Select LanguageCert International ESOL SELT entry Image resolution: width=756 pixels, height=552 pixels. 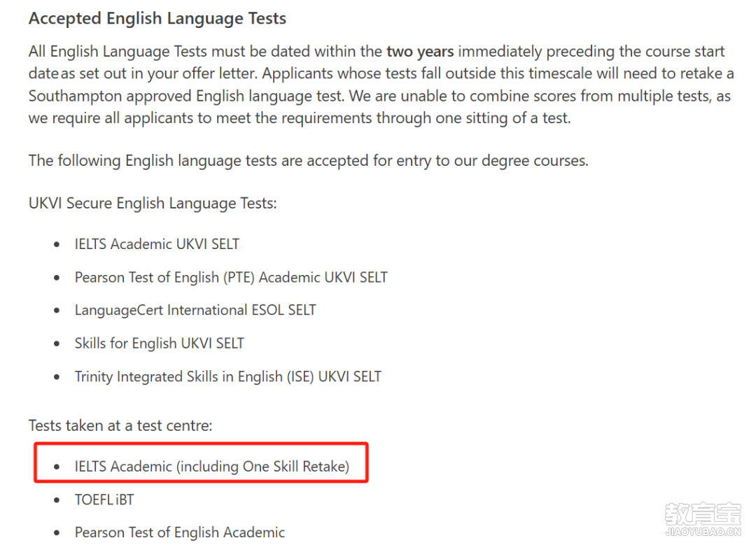(195, 310)
